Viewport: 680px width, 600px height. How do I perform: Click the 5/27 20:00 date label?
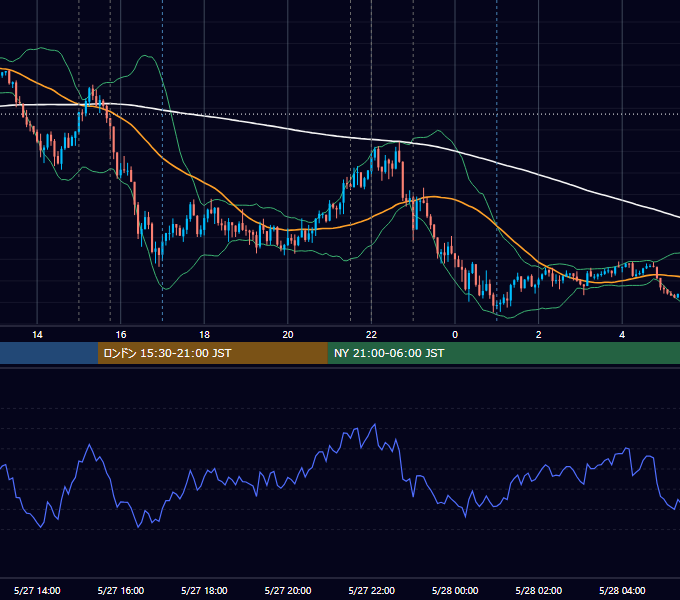(288, 590)
